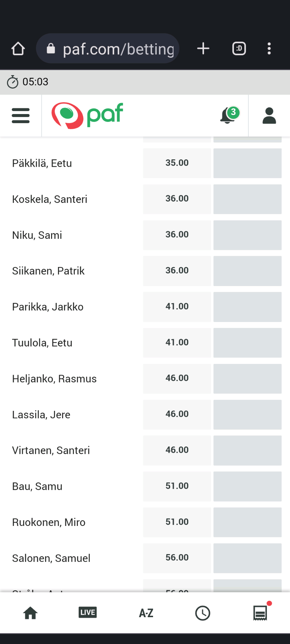Open the browser three-dot menu
Image resolution: width=290 pixels, height=644 pixels.
(x=269, y=49)
